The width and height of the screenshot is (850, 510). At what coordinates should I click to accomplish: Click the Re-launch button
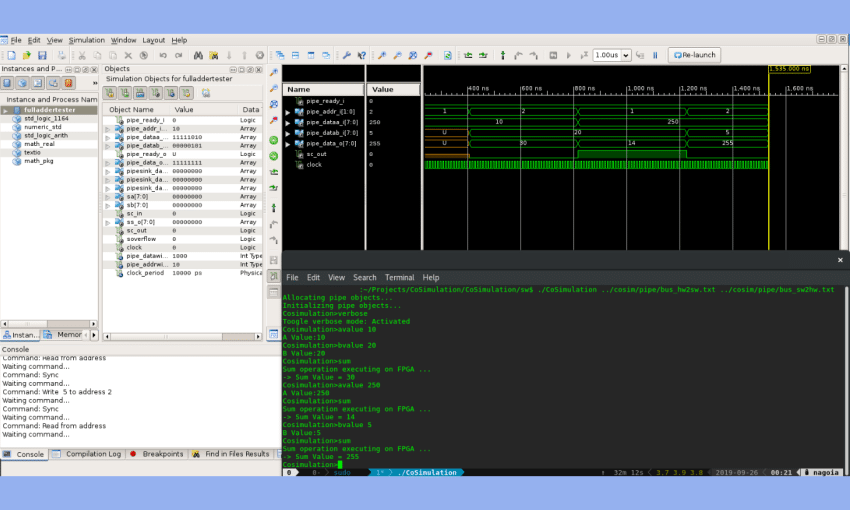pos(694,55)
